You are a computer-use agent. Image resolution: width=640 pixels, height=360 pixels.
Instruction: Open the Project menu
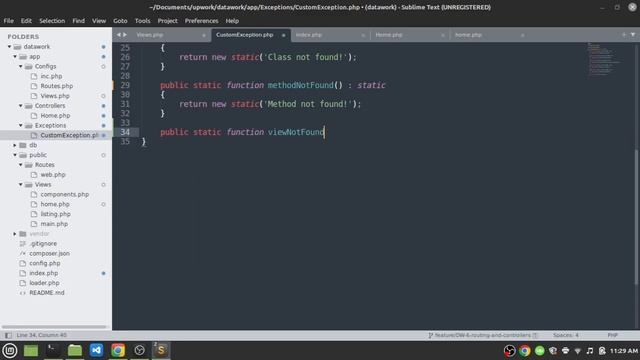(167, 21)
